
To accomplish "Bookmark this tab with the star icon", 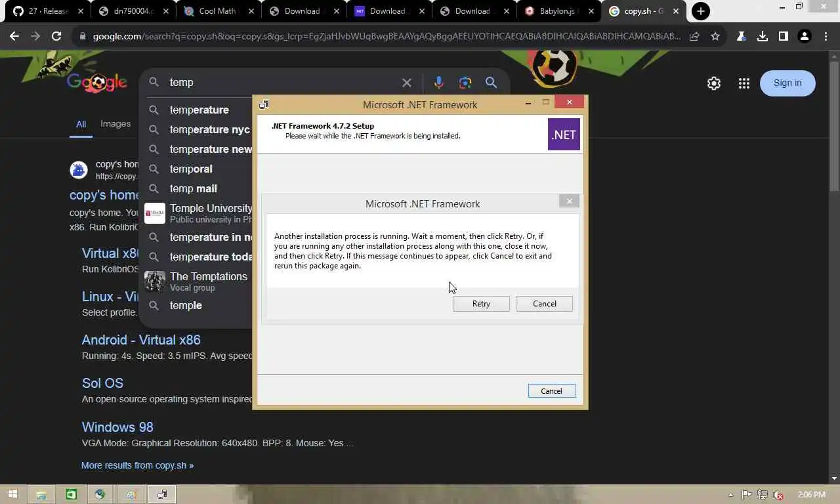I will 715,37.
